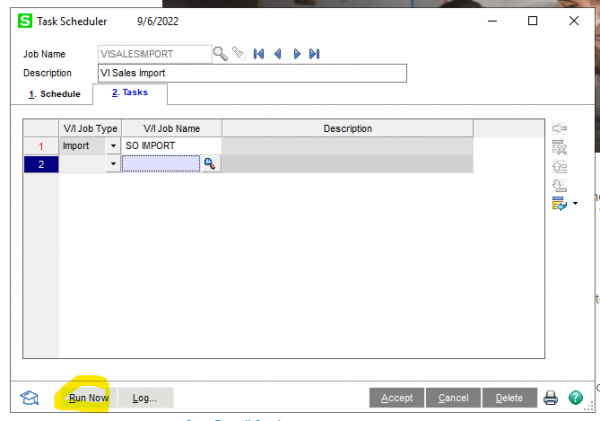Close the Task Scheduler window
600x421 pixels.
click(x=574, y=21)
